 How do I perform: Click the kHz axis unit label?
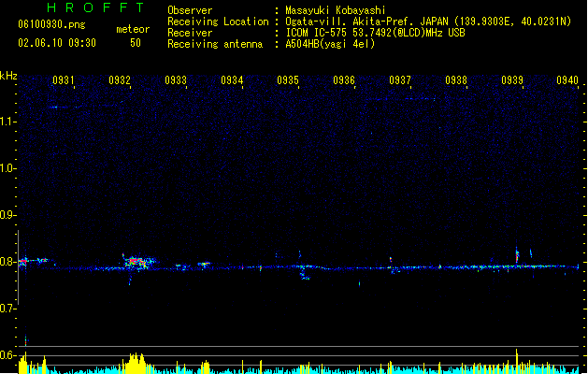click(x=8, y=76)
